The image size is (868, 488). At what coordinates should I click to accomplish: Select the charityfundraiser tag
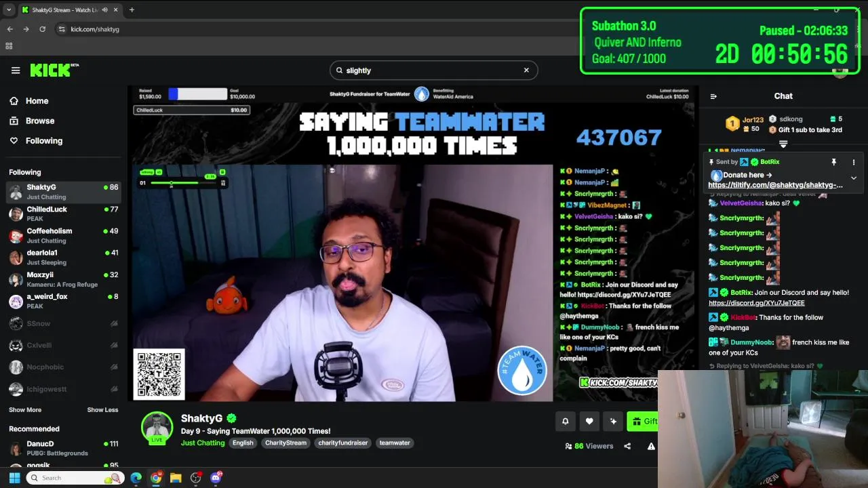coord(343,443)
